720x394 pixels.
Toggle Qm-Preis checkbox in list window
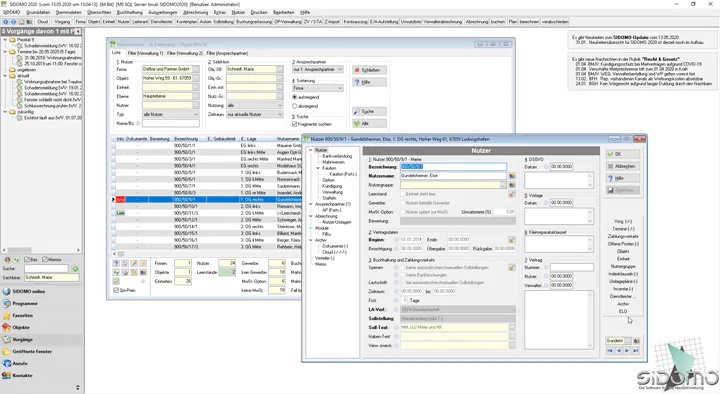point(116,291)
